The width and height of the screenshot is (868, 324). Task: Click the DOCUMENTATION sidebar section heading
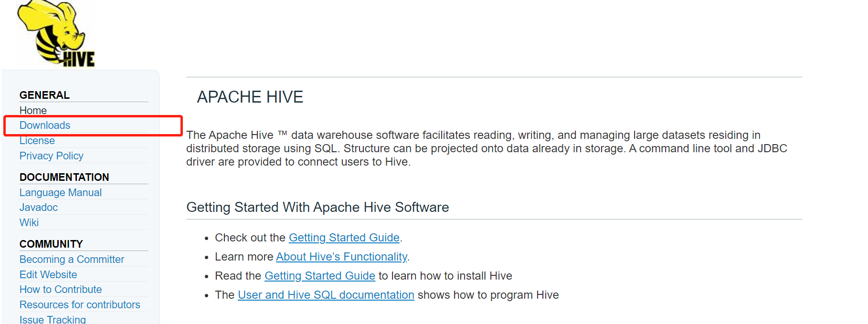(x=64, y=177)
